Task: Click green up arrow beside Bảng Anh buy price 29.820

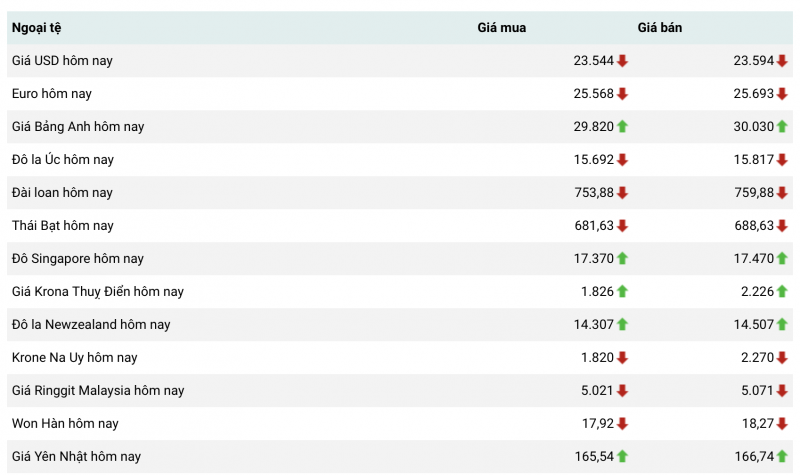Action: click(622, 127)
